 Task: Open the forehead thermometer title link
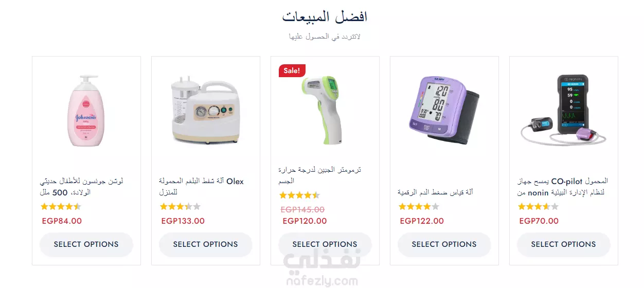(320, 175)
